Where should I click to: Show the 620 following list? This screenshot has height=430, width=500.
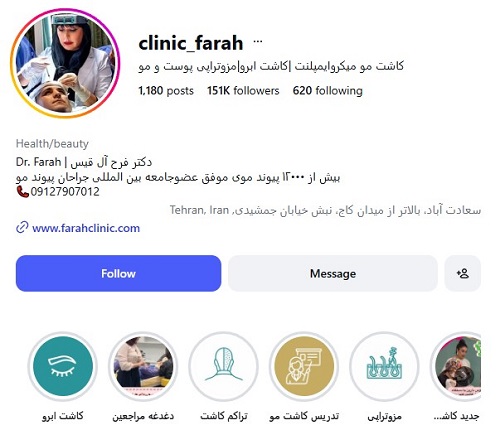coord(327,91)
